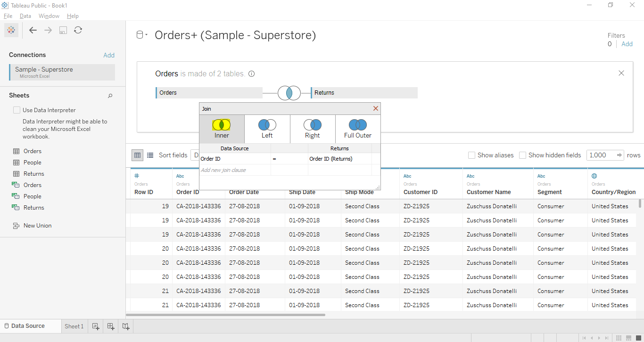Select the Left join type
This screenshot has height=342, width=644.
(267, 129)
